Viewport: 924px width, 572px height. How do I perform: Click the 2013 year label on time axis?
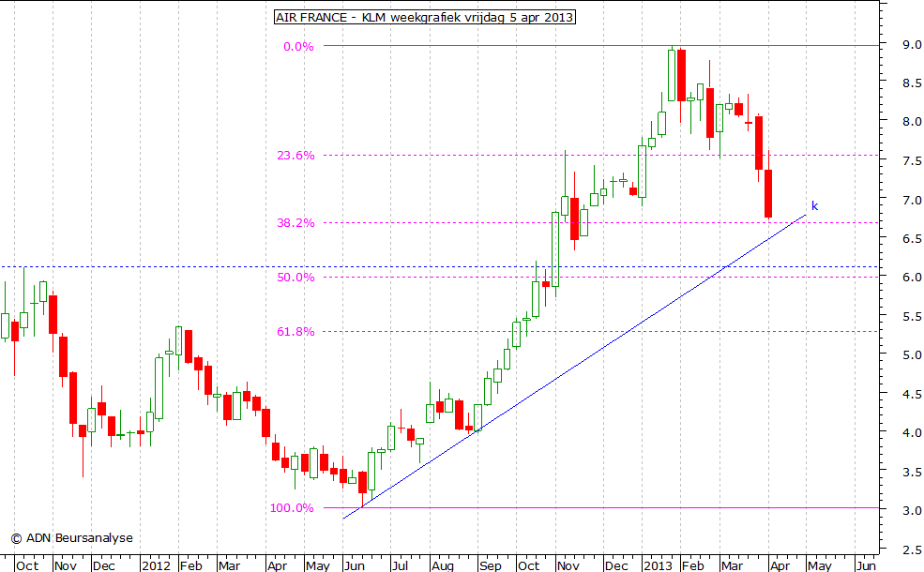click(659, 565)
